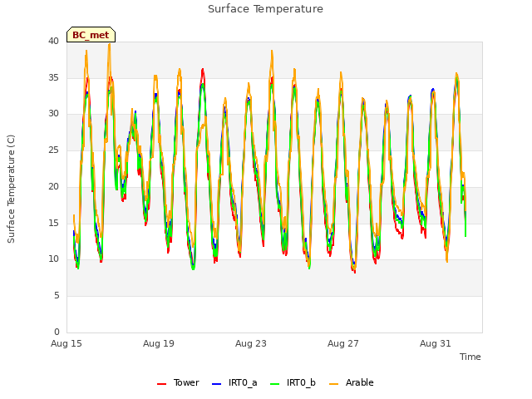Toggle the IRT0_b series legend entry

click(x=293, y=382)
